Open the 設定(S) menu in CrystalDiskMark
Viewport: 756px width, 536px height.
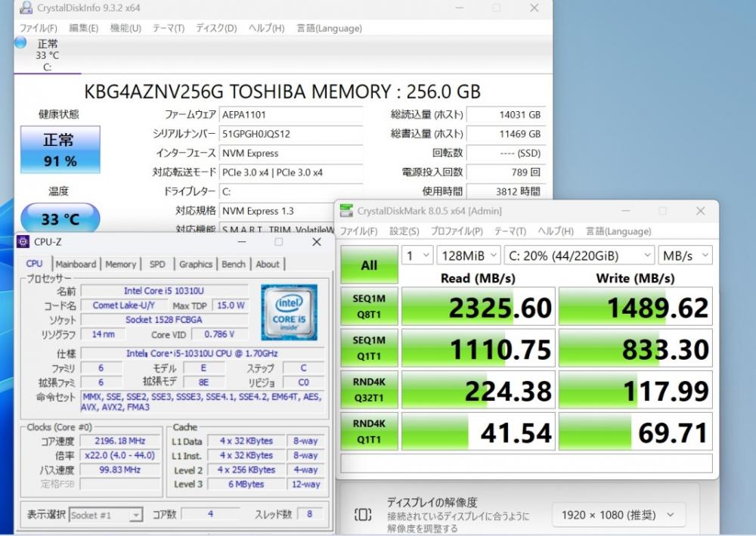pyautogui.click(x=404, y=231)
